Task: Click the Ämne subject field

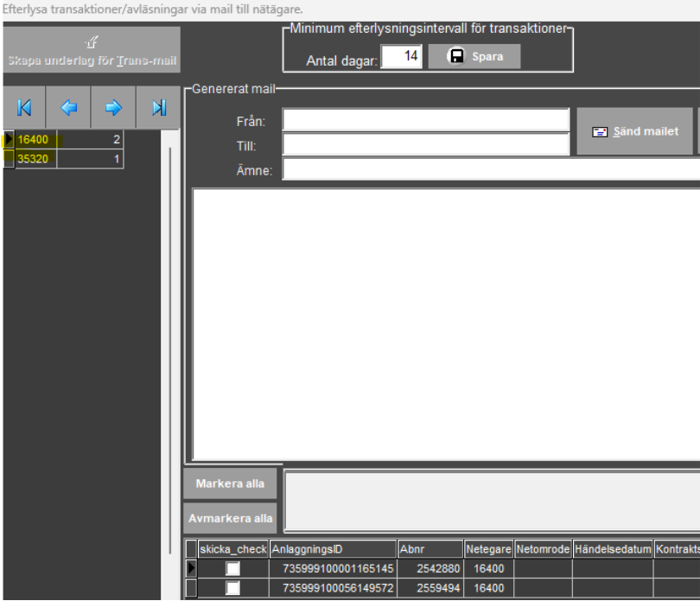Action: (491, 169)
